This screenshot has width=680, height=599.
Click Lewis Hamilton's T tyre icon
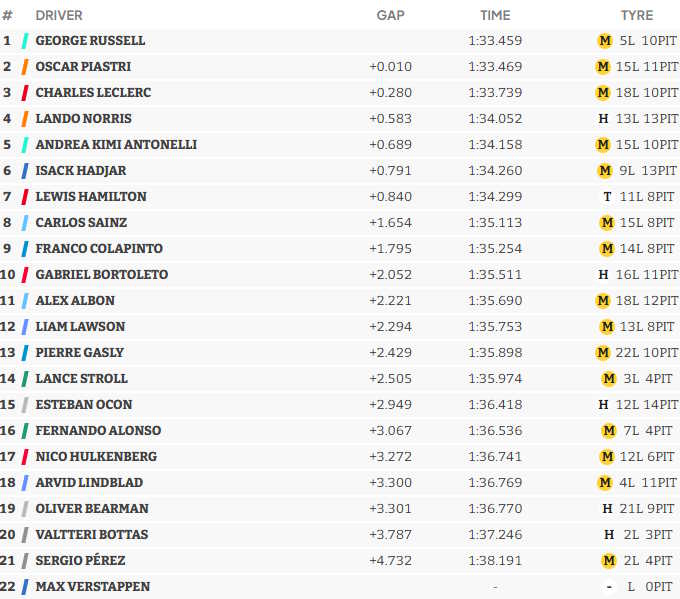point(607,197)
